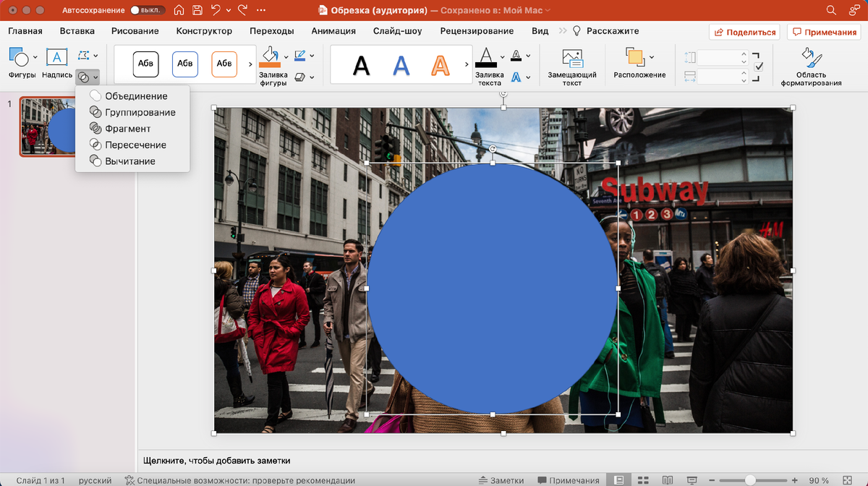Open Замещающий текст alt text pane
868x486 pixels.
click(x=572, y=67)
